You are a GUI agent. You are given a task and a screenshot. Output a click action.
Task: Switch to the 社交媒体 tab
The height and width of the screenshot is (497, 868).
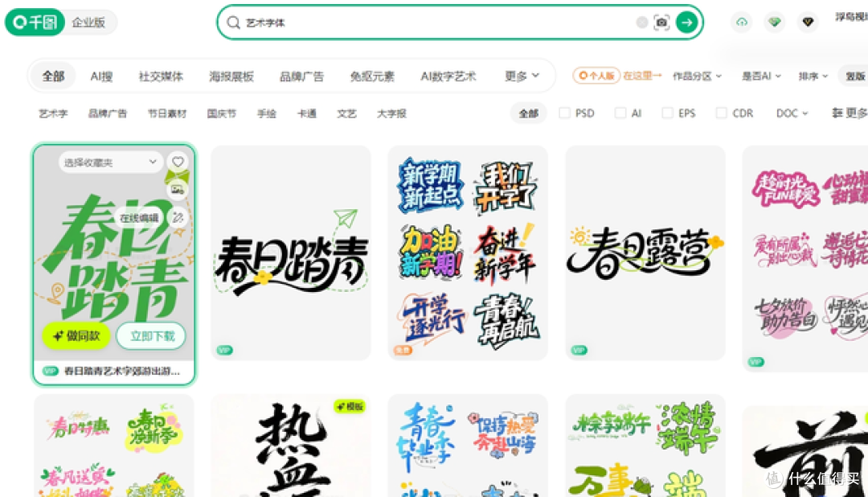(x=161, y=76)
